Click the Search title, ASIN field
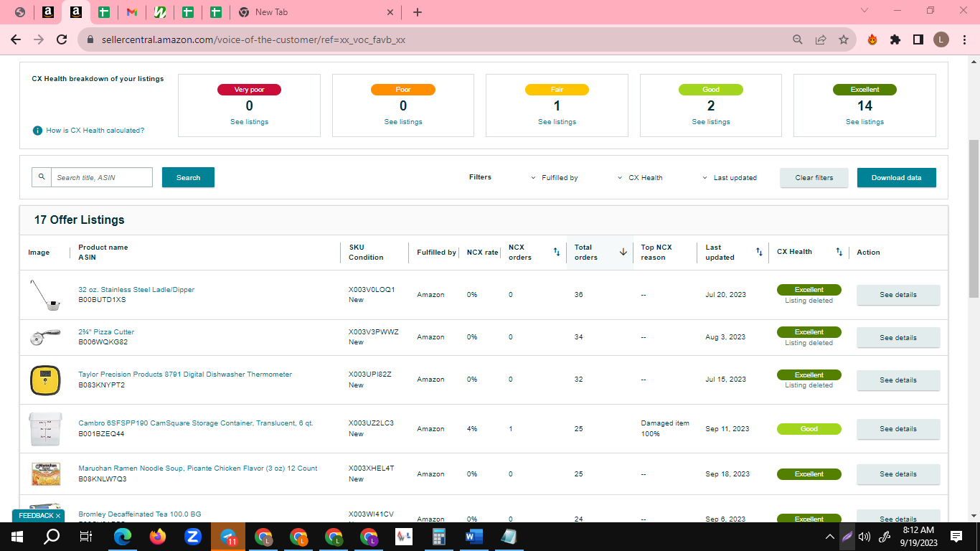Image resolution: width=980 pixels, height=551 pixels. point(102,177)
